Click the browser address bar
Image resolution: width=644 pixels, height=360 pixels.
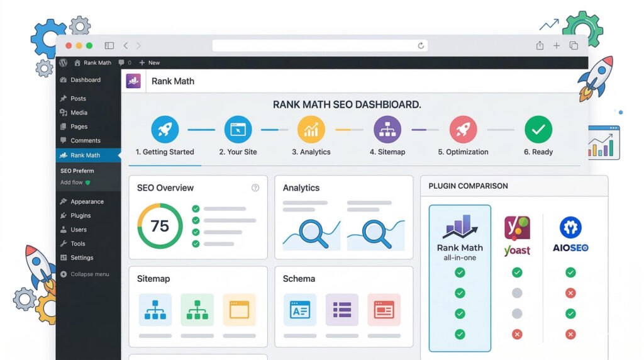319,45
